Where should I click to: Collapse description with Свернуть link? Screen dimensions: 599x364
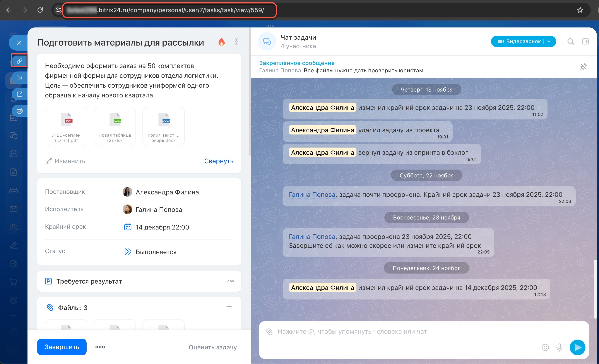219,161
